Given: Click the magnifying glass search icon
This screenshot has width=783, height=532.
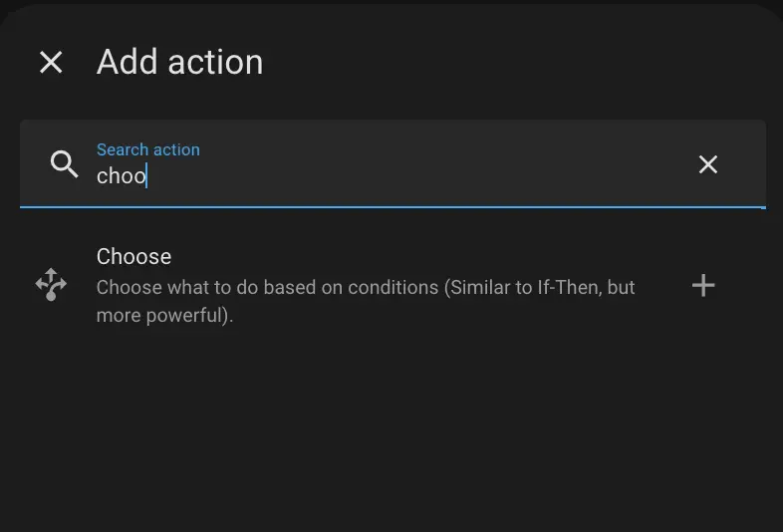Looking at the screenshot, I should pos(65,164).
